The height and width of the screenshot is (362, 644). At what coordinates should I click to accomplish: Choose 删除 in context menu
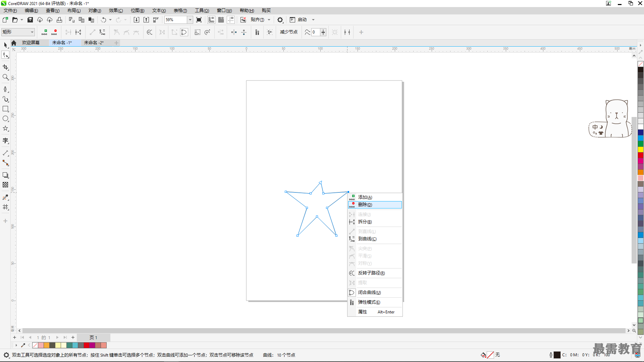tap(375, 204)
